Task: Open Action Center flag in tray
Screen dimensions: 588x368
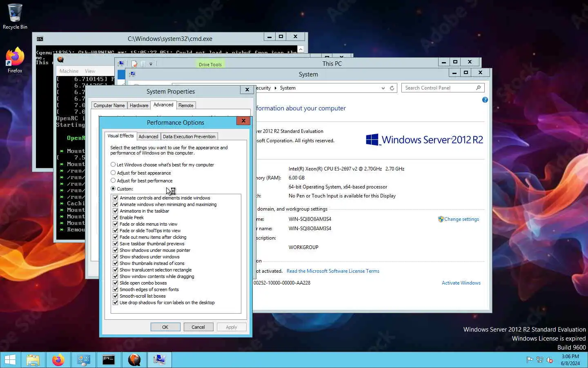Action: click(x=530, y=360)
